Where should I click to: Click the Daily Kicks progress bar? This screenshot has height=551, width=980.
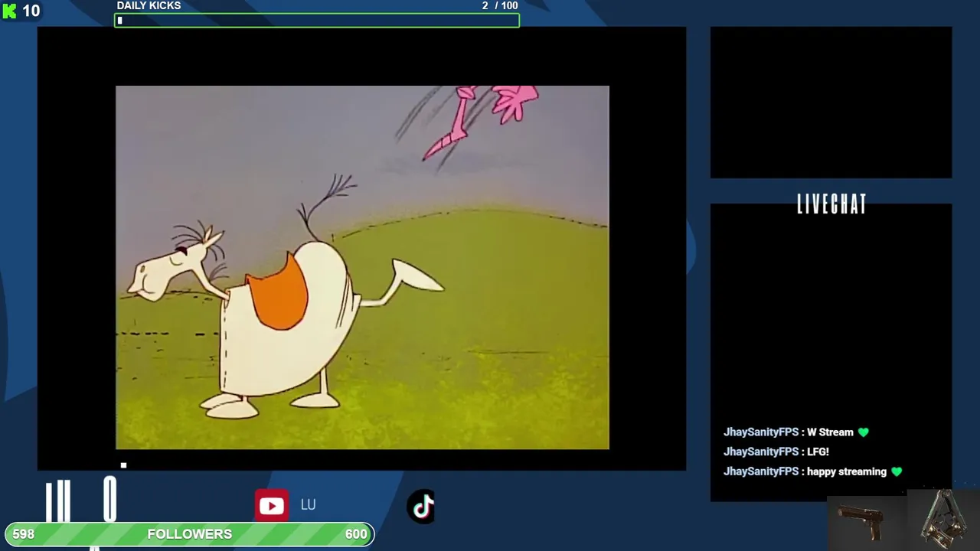[x=317, y=21]
